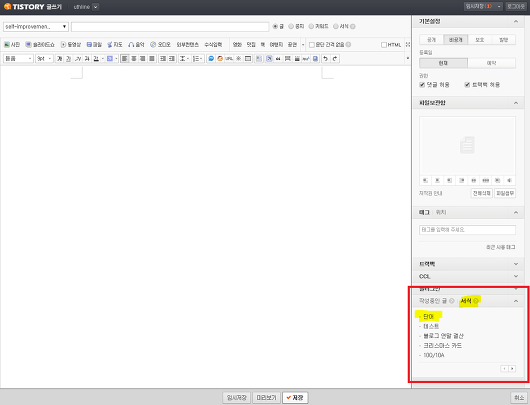
Task: Open the background color picker in toolbar
Action: 116,59
